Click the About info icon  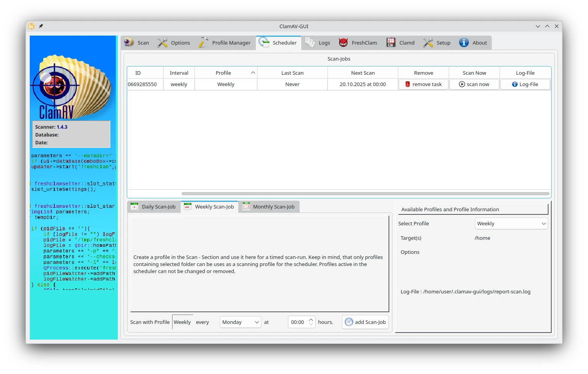tap(464, 43)
